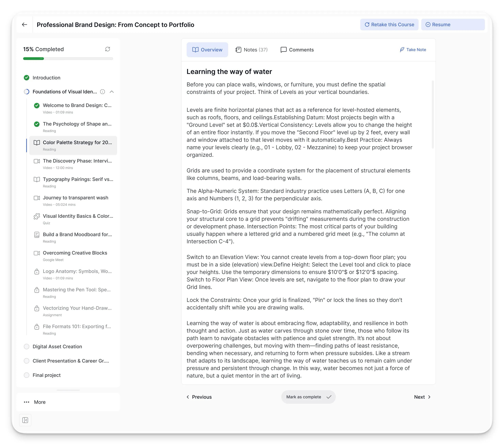Viewport: 504px width, 445px height.
Task: Click video icon of The Discovery Phase
Action: [37, 161]
